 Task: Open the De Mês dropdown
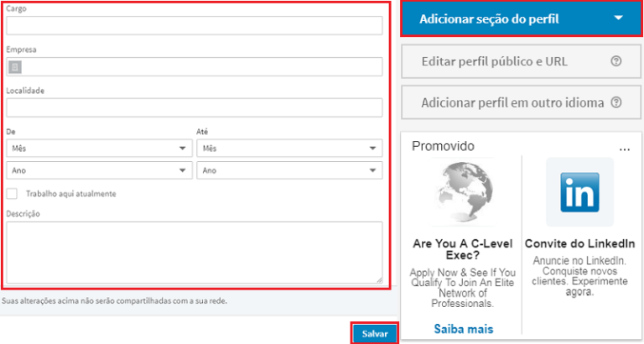click(98, 149)
